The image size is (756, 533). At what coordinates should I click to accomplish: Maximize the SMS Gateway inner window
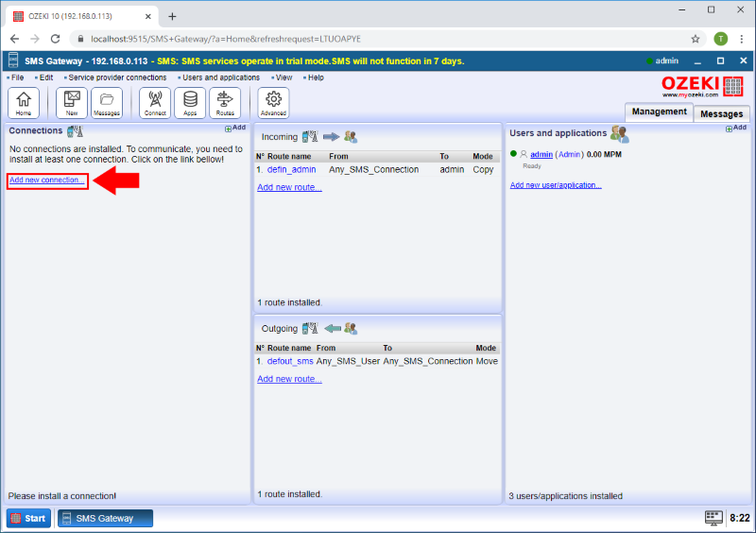[x=720, y=60]
